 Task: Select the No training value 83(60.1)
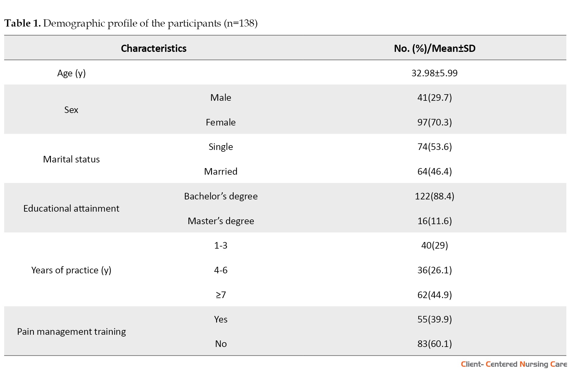(435, 344)
